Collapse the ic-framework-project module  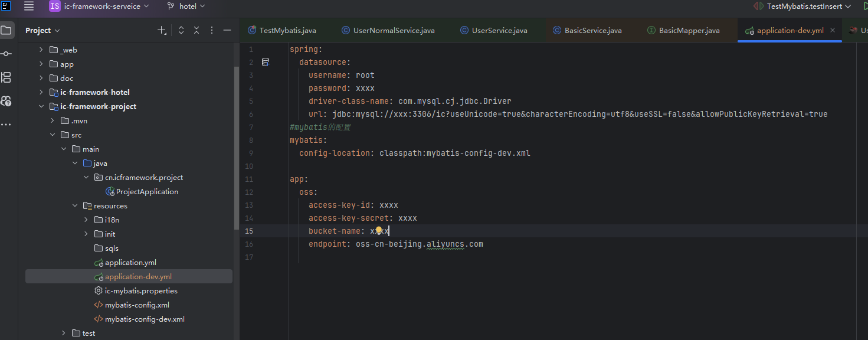[41, 107]
